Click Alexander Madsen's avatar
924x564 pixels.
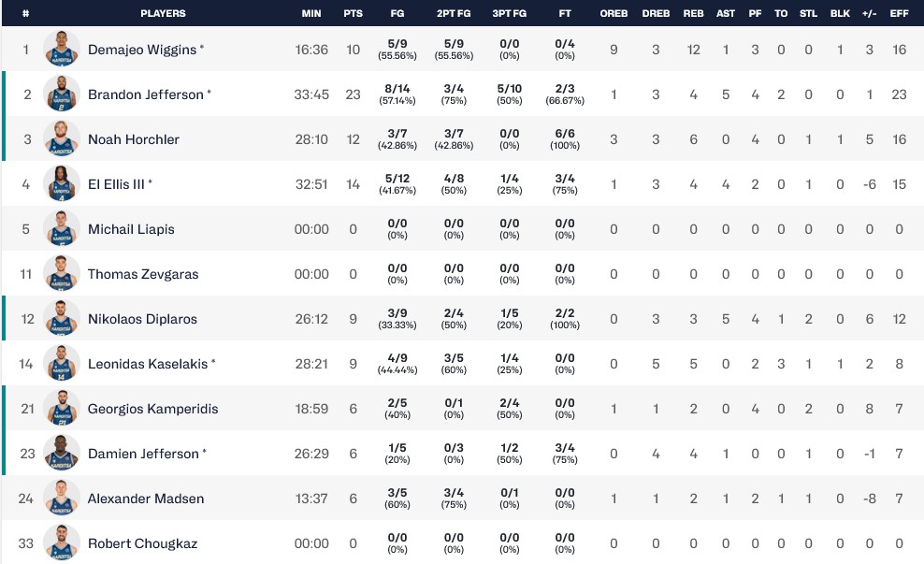[x=61, y=499]
